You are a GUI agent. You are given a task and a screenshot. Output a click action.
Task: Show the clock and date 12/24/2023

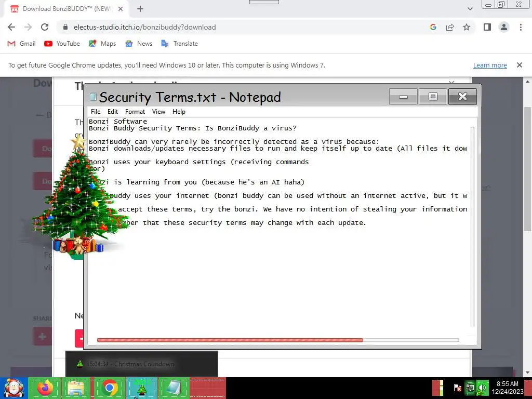[x=508, y=388]
